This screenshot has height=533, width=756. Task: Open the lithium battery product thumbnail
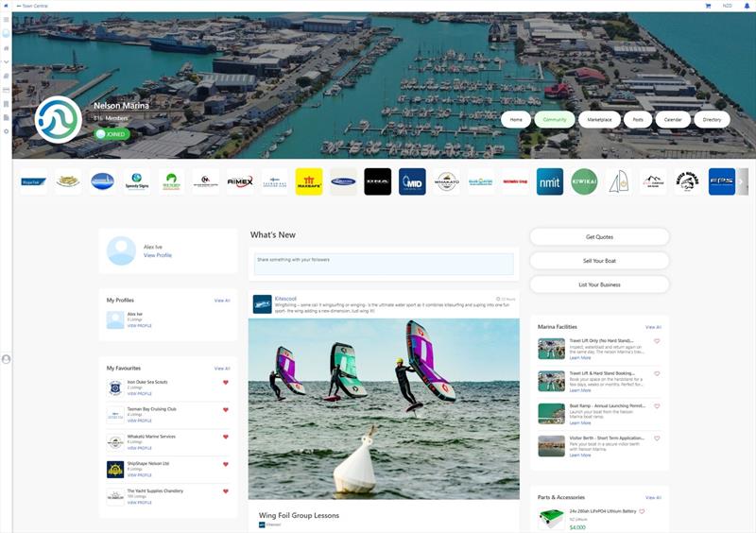(551, 520)
